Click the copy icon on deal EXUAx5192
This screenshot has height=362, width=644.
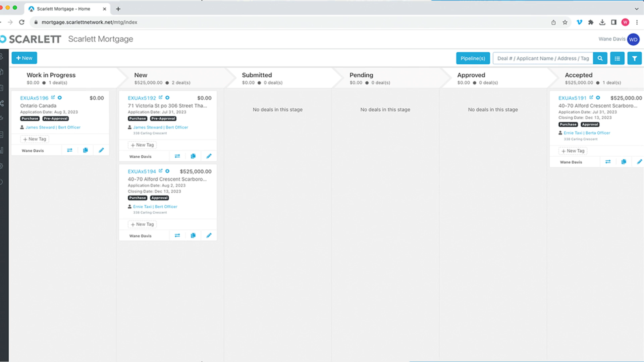pyautogui.click(x=193, y=156)
